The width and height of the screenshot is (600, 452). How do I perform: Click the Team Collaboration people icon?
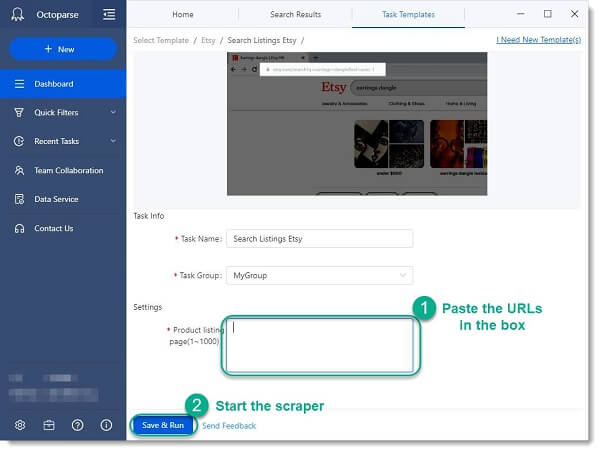pyautogui.click(x=19, y=170)
